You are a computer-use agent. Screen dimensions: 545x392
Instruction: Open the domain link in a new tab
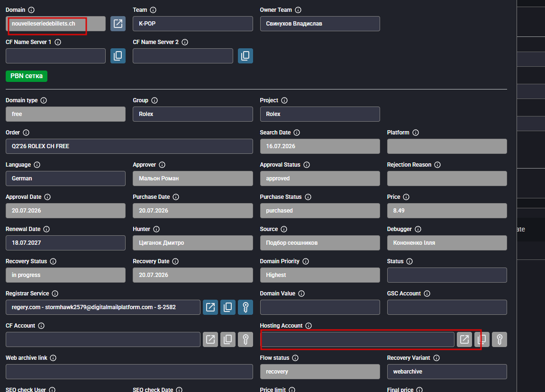(118, 24)
